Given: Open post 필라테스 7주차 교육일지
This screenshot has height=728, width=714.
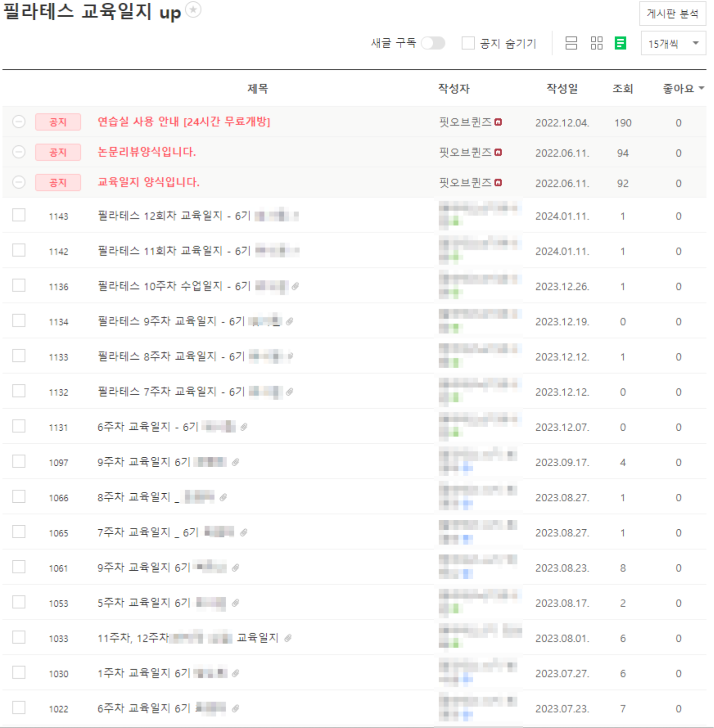Looking at the screenshot, I should tap(171, 392).
